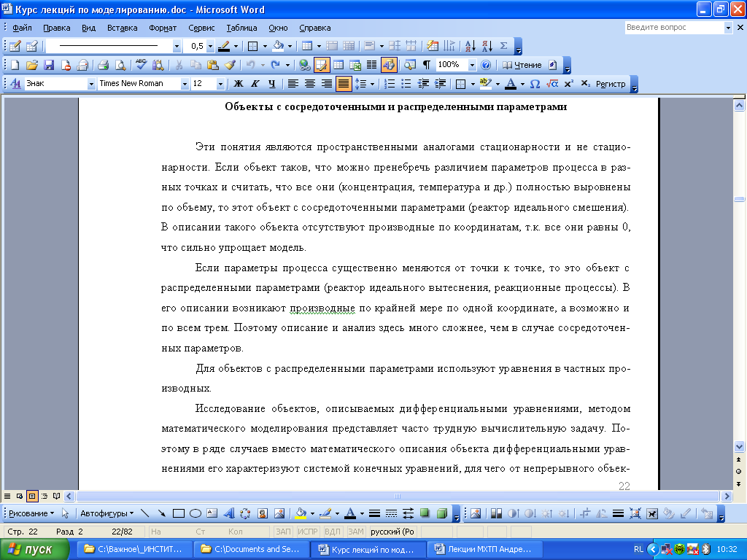Click the vertical scrollbar down arrow
Screen dimensions: 747x560
pyautogui.click(x=740, y=447)
